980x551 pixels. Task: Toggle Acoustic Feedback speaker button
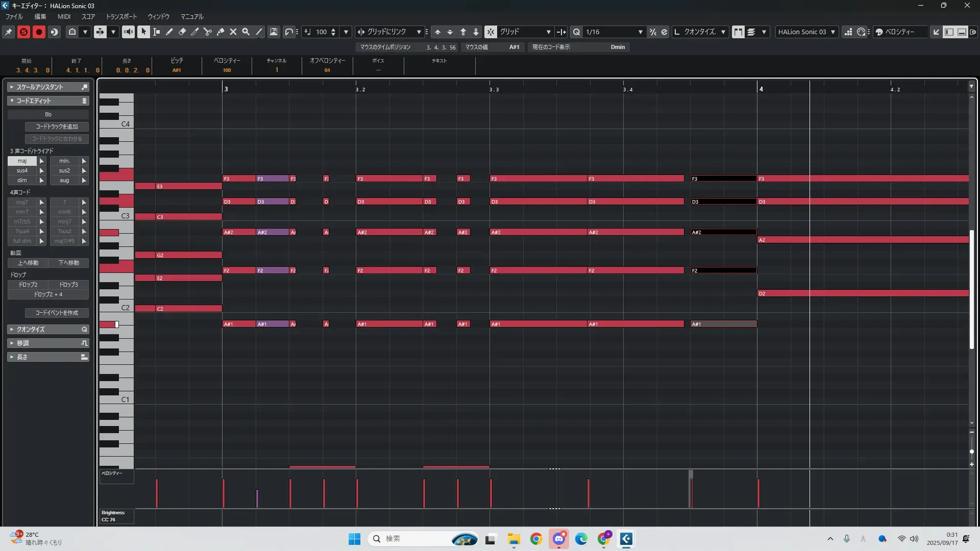(x=128, y=32)
